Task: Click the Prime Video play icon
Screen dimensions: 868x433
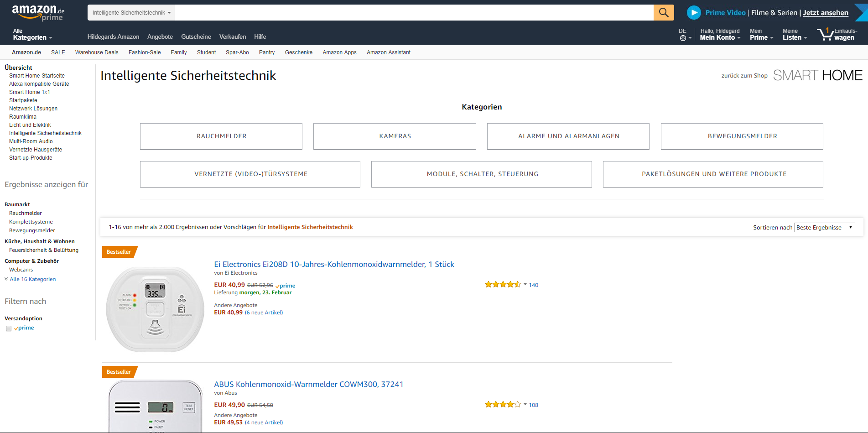Action: pos(694,13)
